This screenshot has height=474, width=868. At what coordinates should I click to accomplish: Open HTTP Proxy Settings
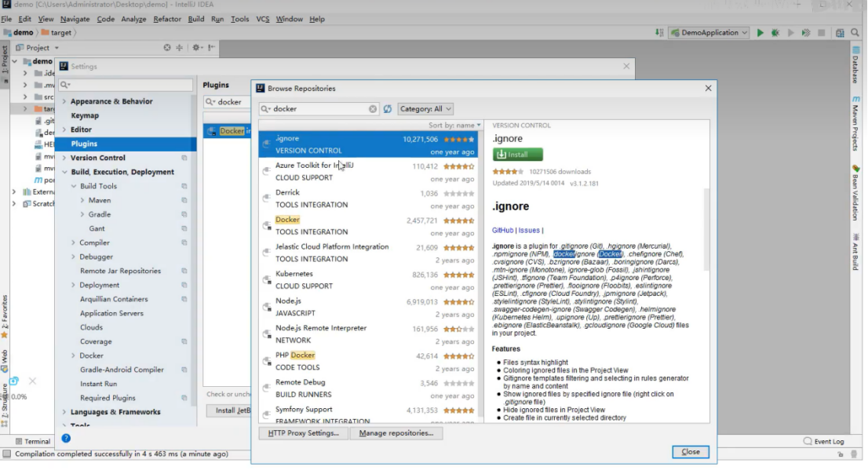[x=303, y=433]
